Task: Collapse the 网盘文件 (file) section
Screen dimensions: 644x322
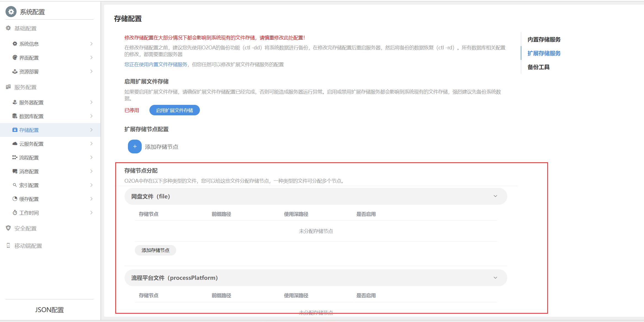Action: tap(495, 196)
